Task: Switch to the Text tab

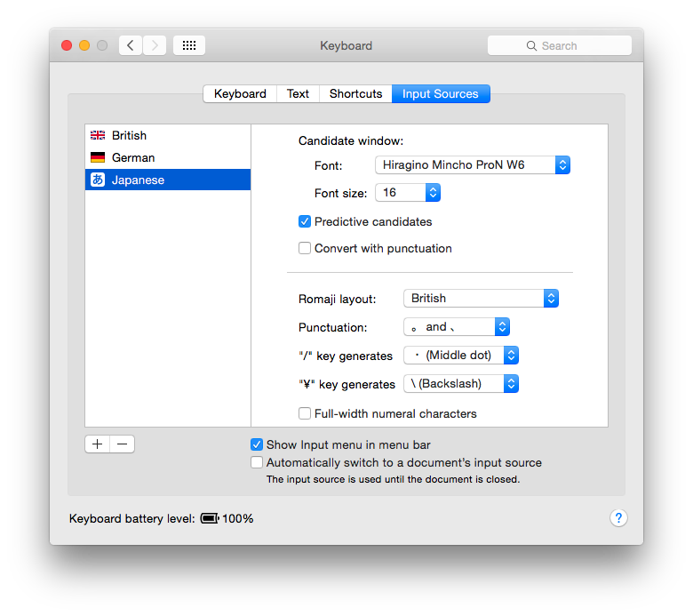Action: tap(298, 93)
